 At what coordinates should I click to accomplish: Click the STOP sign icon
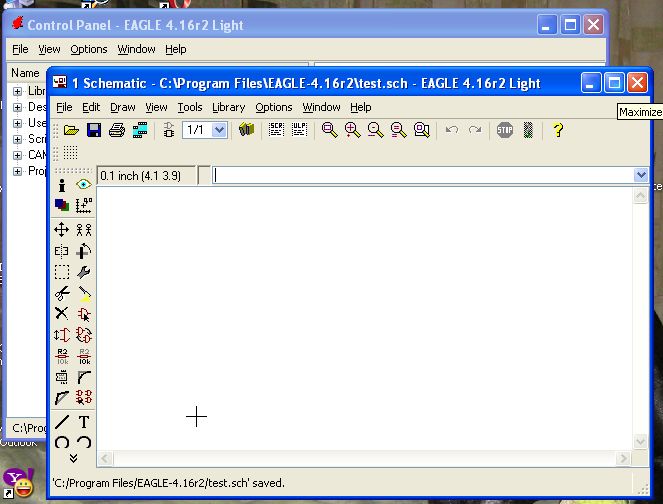pyautogui.click(x=505, y=130)
